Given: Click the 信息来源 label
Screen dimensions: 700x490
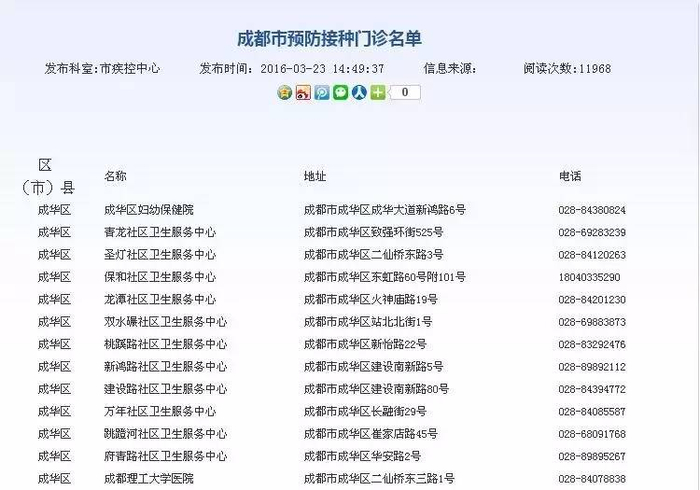Looking at the screenshot, I should coord(450,68).
